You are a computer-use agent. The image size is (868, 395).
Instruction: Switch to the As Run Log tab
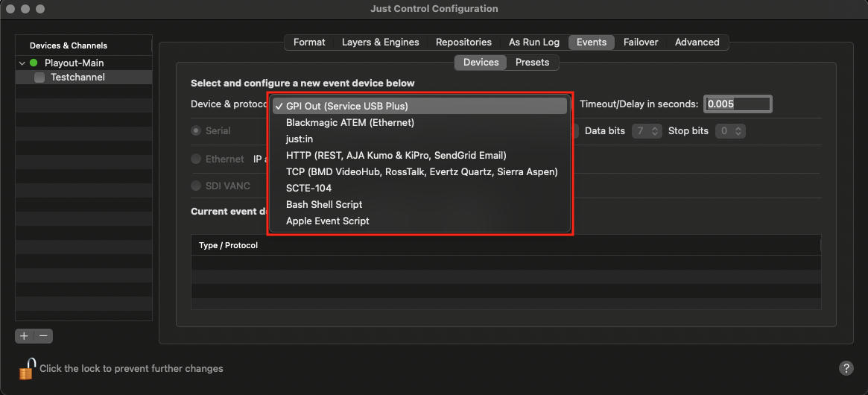[534, 42]
